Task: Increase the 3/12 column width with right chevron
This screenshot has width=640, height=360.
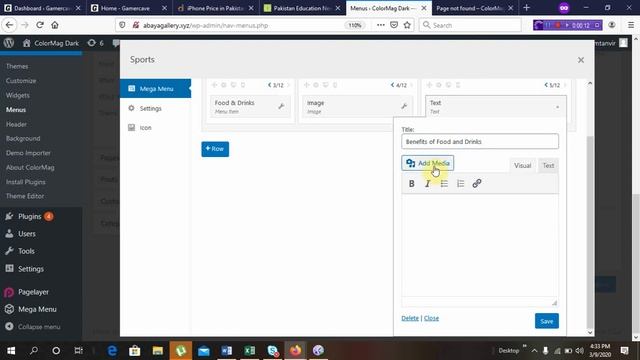Action: point(288,85)
